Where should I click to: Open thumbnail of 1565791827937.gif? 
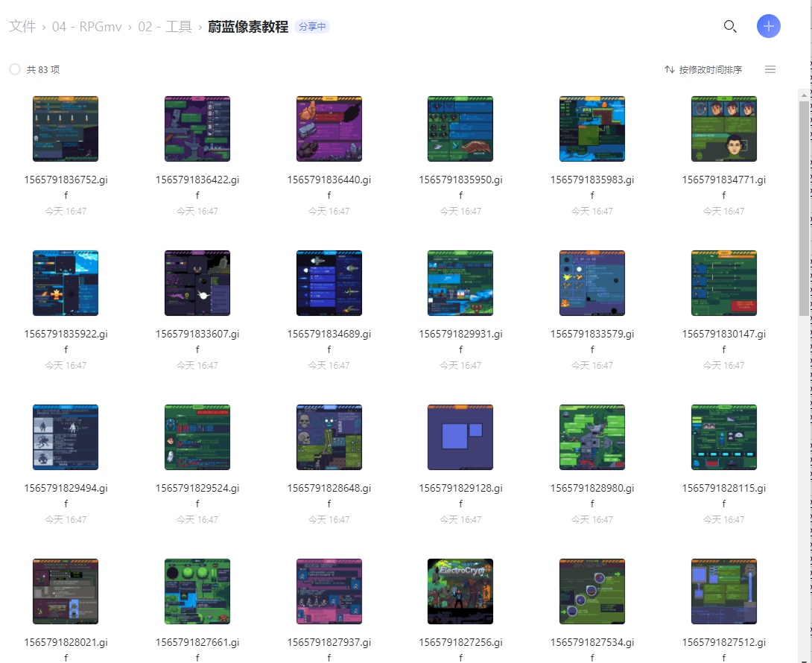click(x=329, y=591)
